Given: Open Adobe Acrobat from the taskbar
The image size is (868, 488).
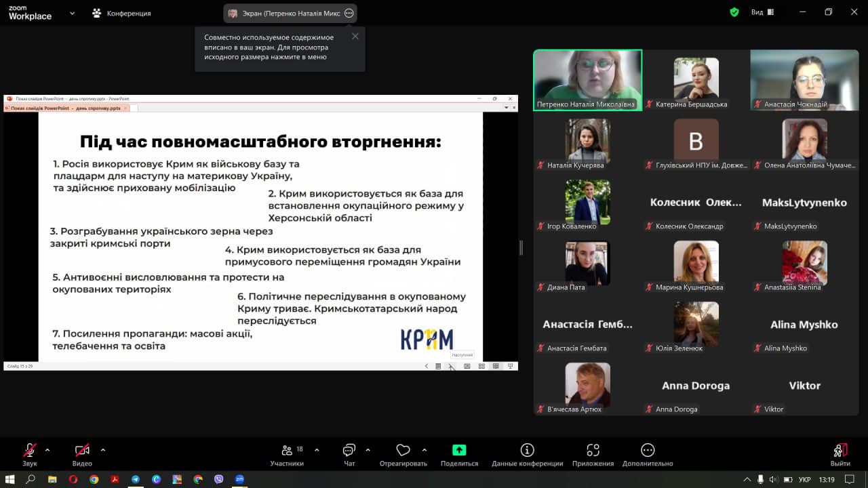Looking at the screenshot, I should pos(115,479).
